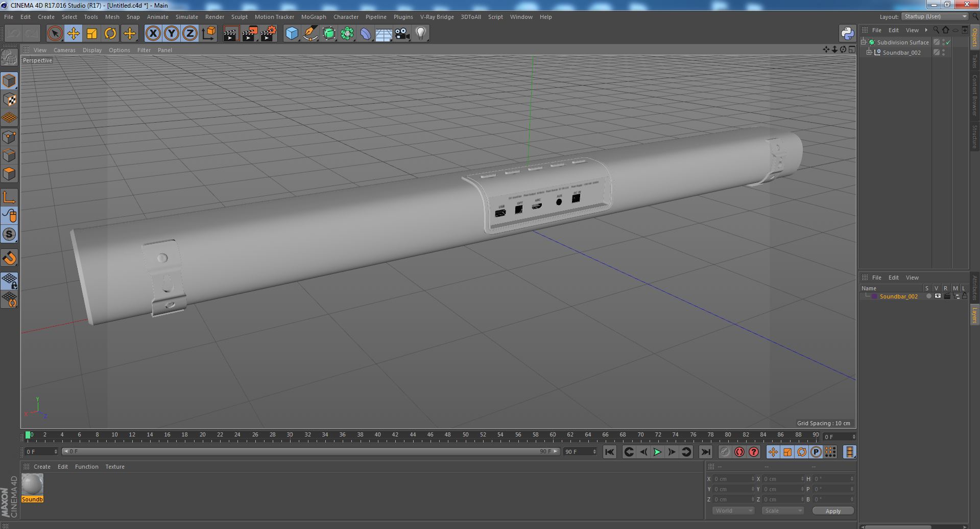The image size is (980, 529).
Task: Toggle coordinate system icon
Action: click(x=209, y=34)
